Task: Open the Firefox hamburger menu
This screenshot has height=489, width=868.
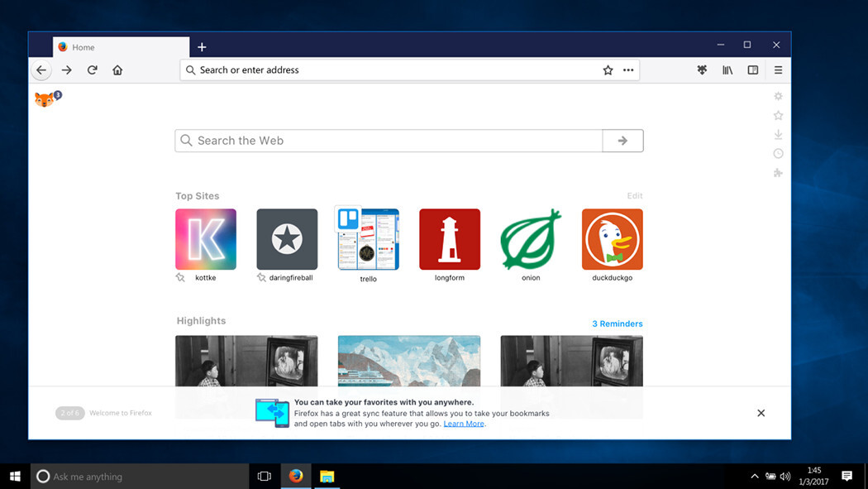Action: [778, 70]
